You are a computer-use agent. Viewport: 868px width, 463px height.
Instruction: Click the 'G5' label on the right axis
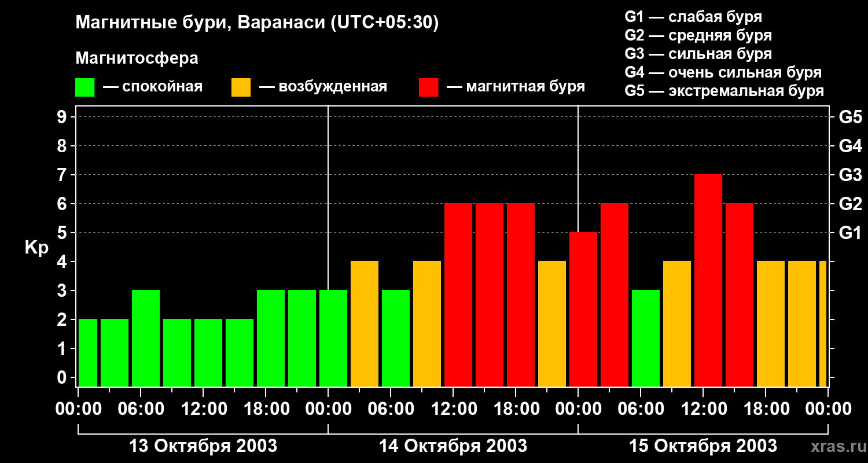850,117
